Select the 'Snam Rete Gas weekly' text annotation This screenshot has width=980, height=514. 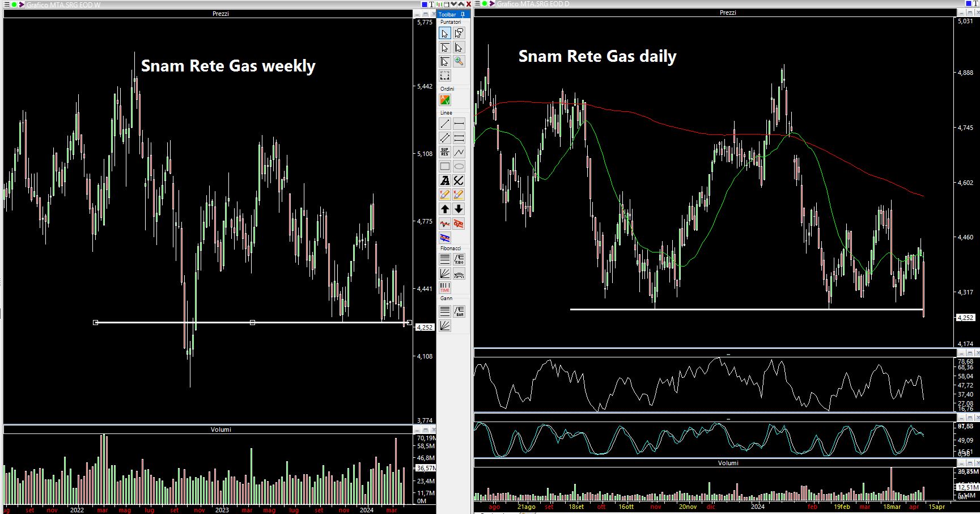(228, 66)
